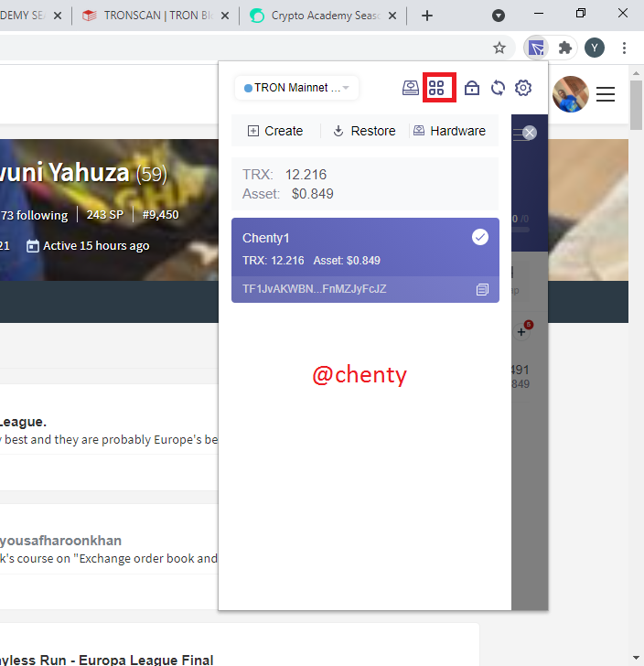
Task: Connect a Hardware wallet
Action: [449, 131]
